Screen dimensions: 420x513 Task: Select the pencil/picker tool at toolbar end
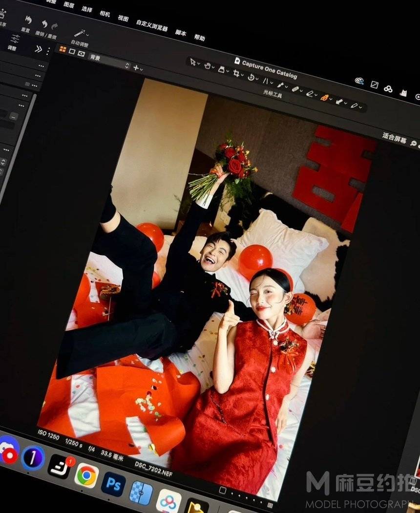[354, 105]
